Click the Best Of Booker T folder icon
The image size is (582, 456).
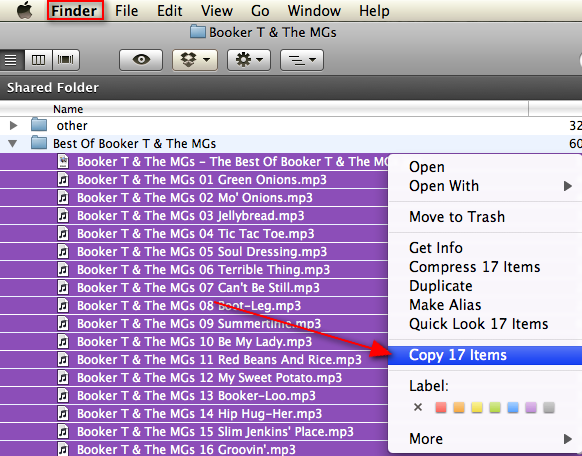pos(39,143)
